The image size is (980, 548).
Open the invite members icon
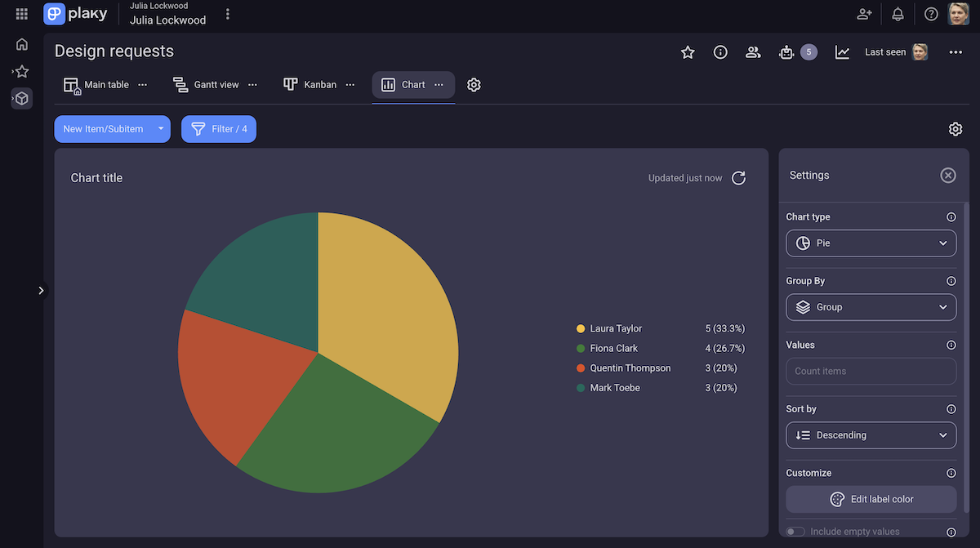coord(864,14)
